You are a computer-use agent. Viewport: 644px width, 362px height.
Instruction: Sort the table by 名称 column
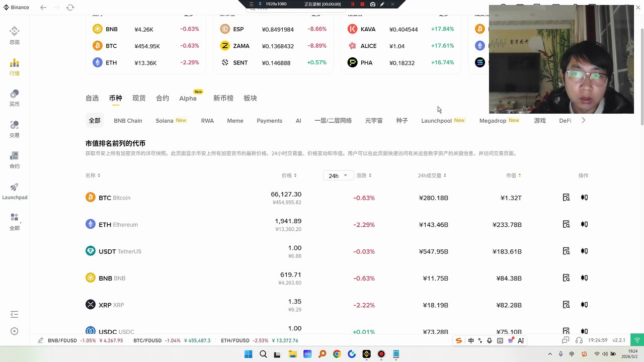point(93,175)
